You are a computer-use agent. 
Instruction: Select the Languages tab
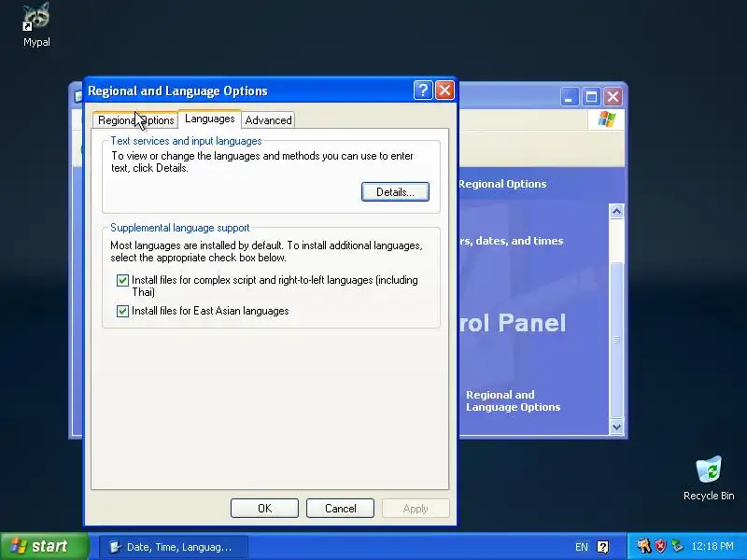coord(209,119)
